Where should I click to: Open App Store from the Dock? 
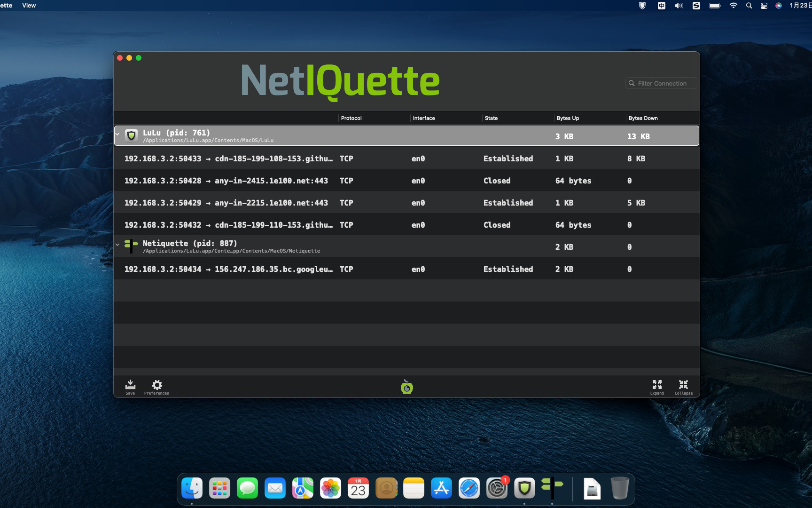pos(441,488)
